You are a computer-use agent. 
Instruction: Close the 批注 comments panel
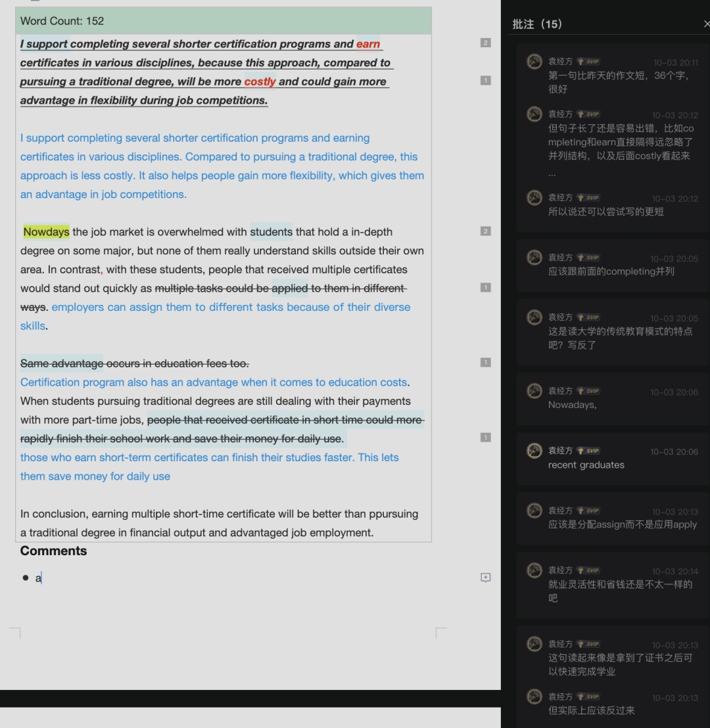[706, 24]
